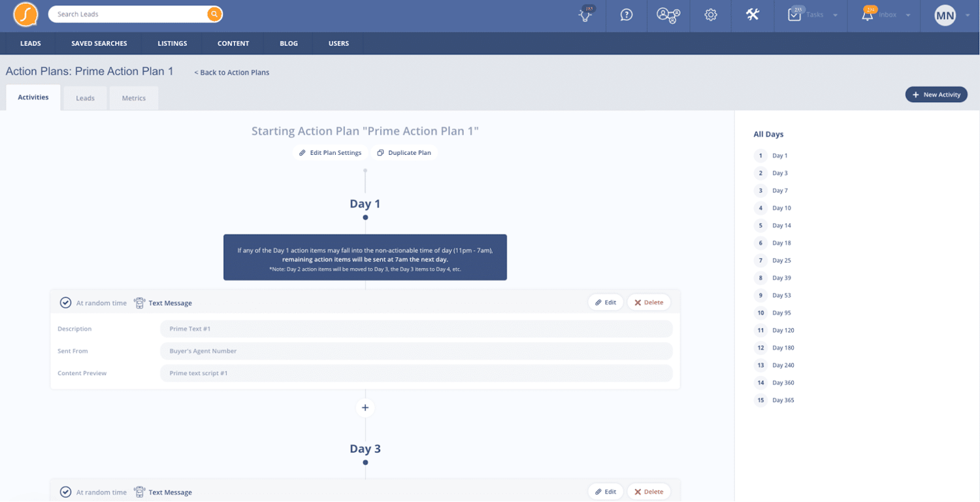The width and height of the screenshot is (980, 502).
Task: Click the text message icon beside Day 1 activity
Action: (x=139, y=302)
